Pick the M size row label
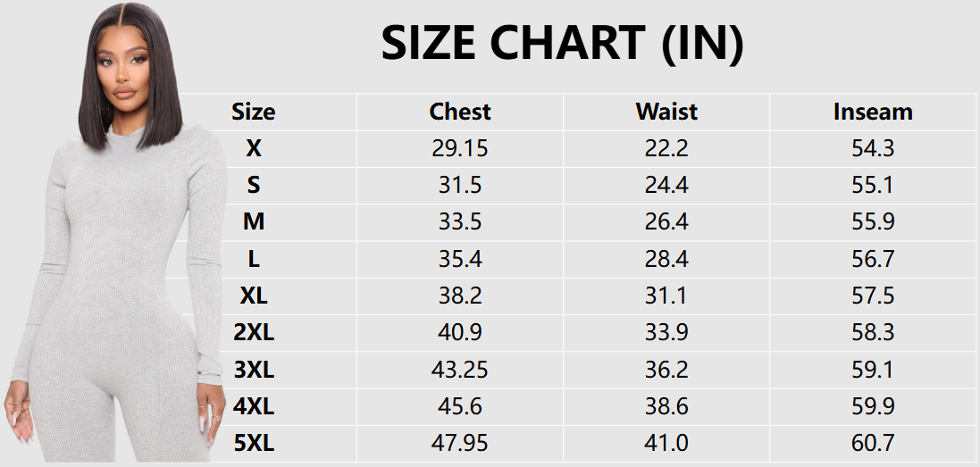 [254, 221]
